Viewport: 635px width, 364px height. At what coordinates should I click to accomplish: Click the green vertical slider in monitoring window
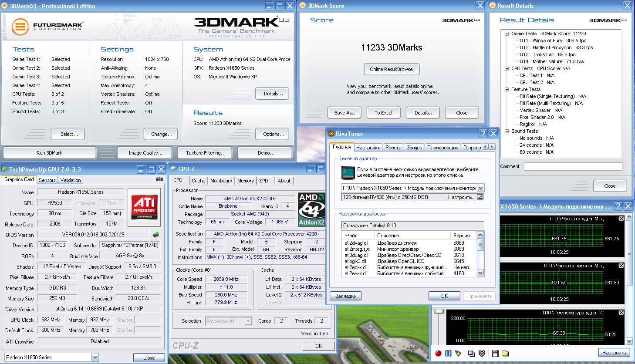(x=439, y=311)
